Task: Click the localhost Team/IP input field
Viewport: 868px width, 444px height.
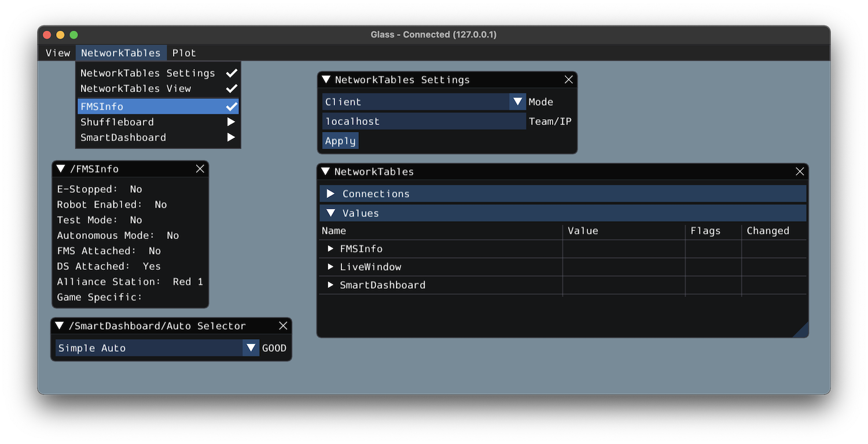Action: 423,122
